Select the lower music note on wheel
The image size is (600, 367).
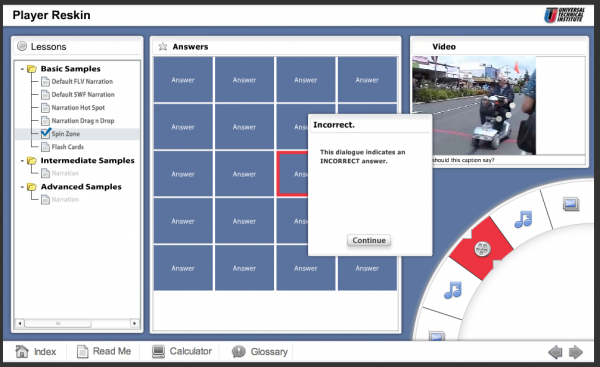point(453,290)
